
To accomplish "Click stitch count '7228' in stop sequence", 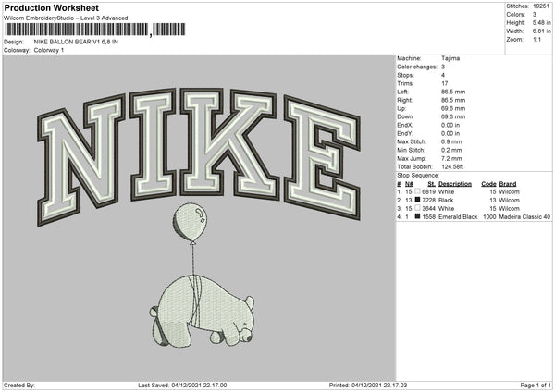I will tap(428, 200).
